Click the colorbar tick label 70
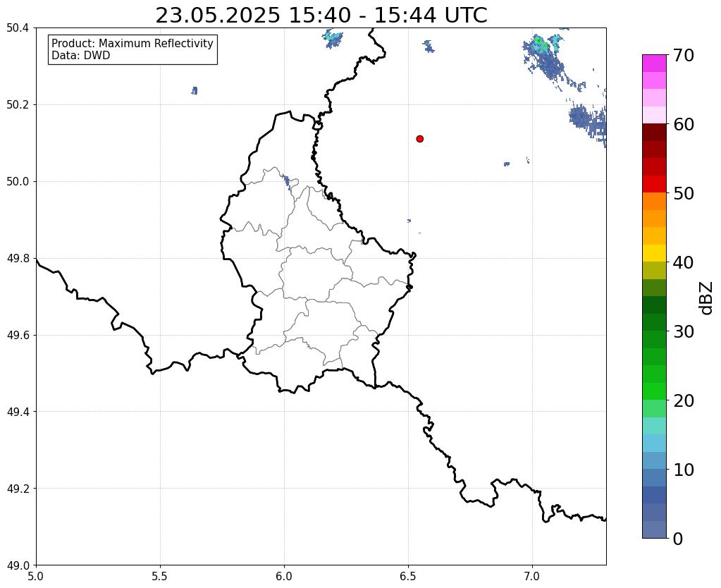This screenshot has width=721, height=588. [x=684, y=55]
